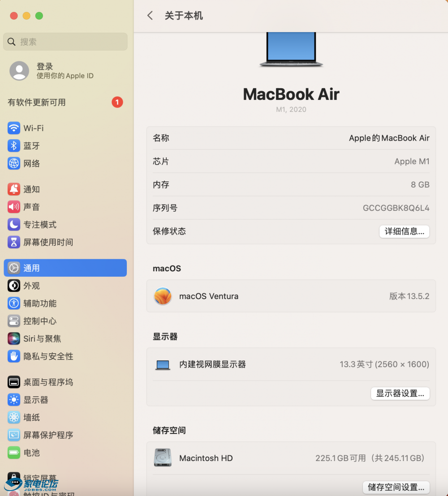Click the Apple ID avatar icon
Viewport: 448px width, 496px height.
tap(19, 71)
